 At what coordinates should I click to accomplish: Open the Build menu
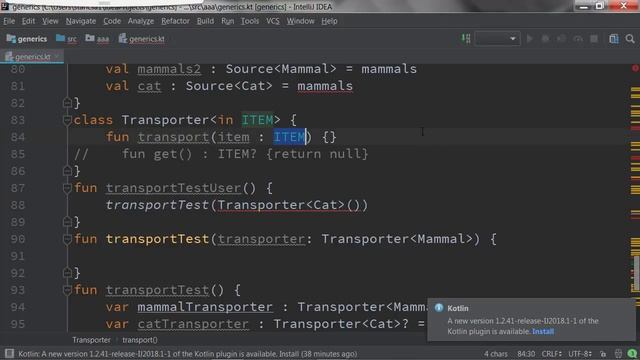[205, 21]
